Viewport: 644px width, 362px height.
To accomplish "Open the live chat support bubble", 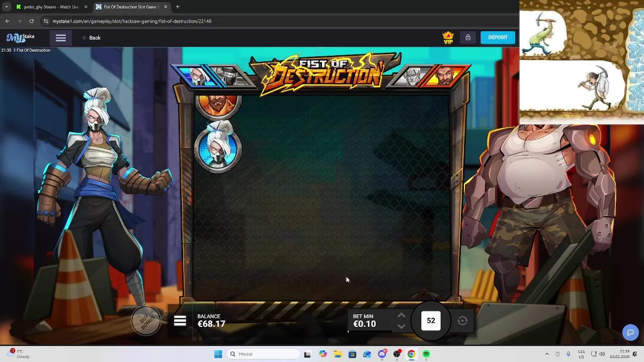I will (x=630, y=332).
